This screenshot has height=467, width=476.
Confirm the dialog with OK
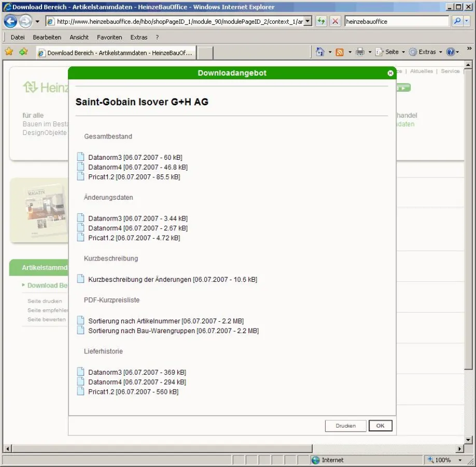click(380, 425)
